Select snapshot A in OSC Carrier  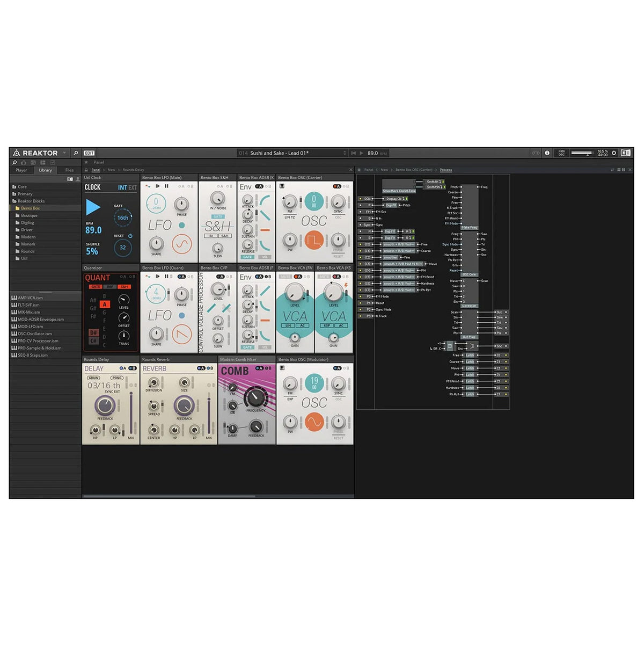pyautogui.click(x=338, y=186)
